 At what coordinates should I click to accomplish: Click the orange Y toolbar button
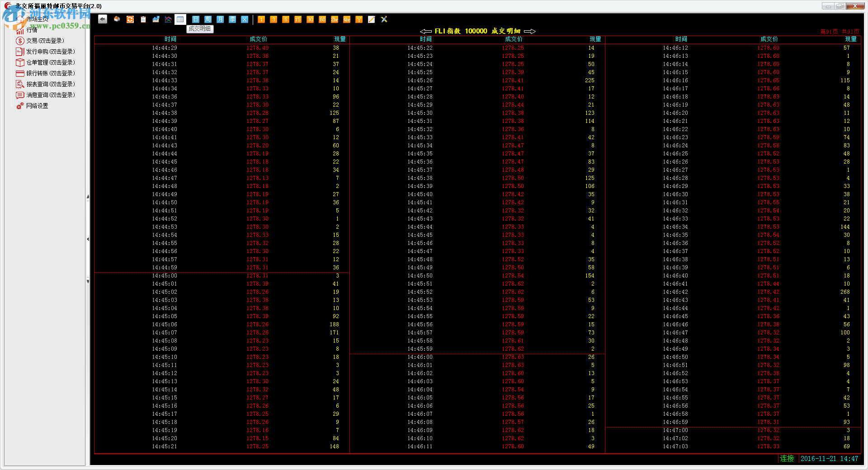click(359, 19)
